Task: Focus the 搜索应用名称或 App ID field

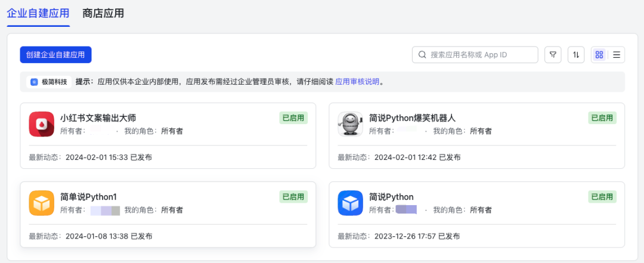Action: (475, 55)
